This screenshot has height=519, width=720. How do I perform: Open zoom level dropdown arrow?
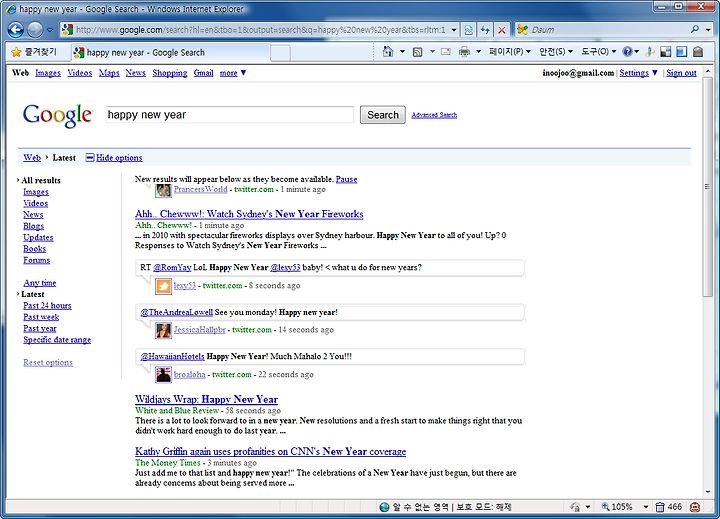[645, 507]
